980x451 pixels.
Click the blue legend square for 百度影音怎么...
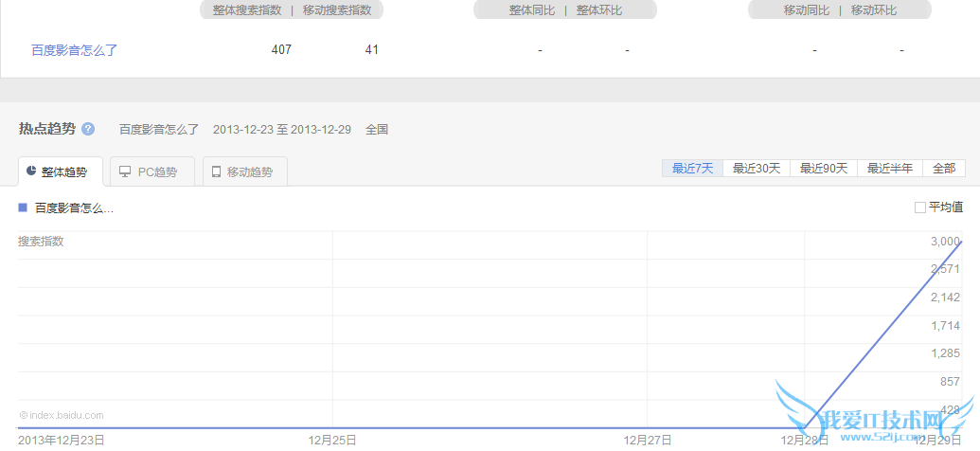pyautogui.click(x=23, y=207)
